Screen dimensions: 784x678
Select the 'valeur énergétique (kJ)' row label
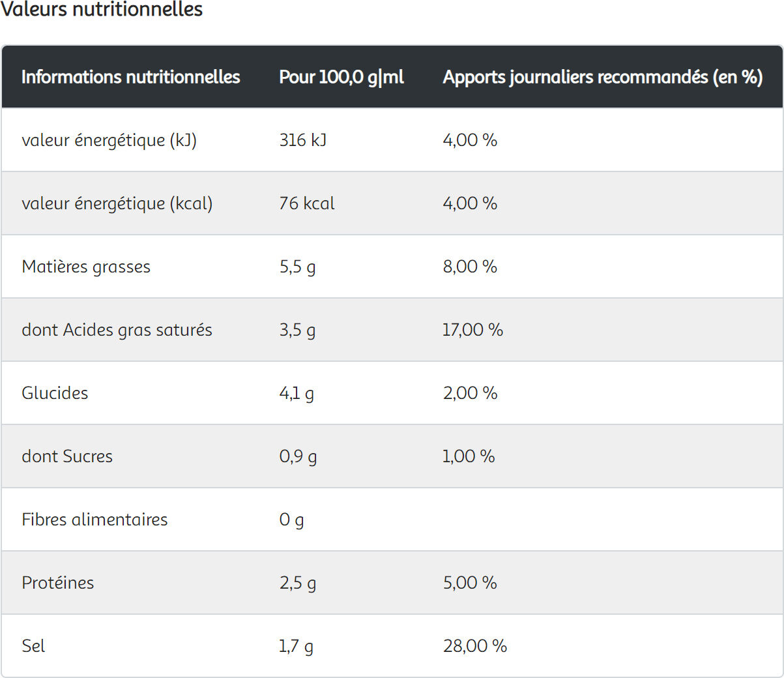109,140
